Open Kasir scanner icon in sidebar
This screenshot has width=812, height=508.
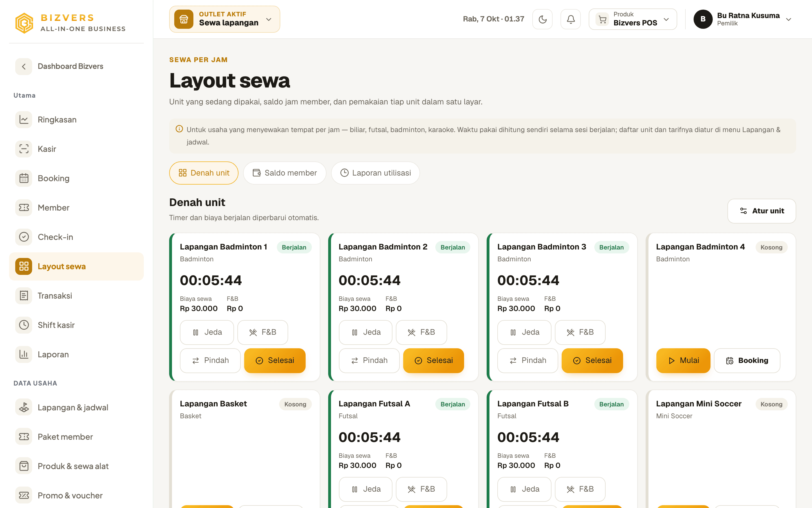pos(23,149)
